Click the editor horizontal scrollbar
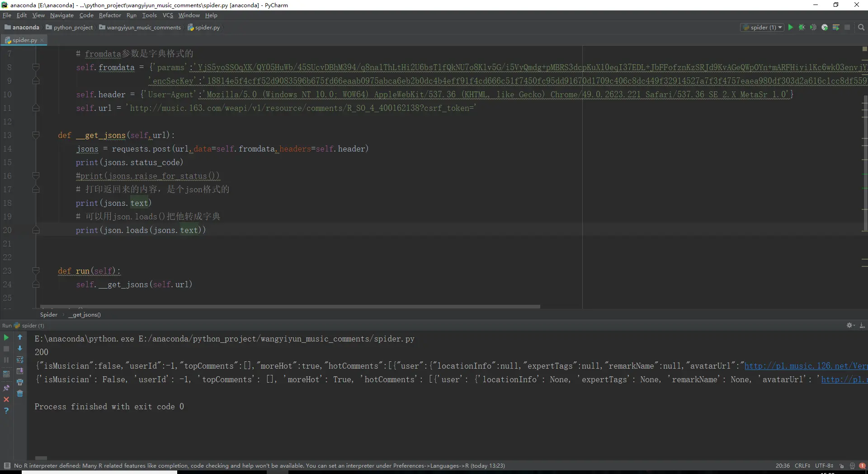The width and height of the screenshot is (868, 474). (290, 307)
